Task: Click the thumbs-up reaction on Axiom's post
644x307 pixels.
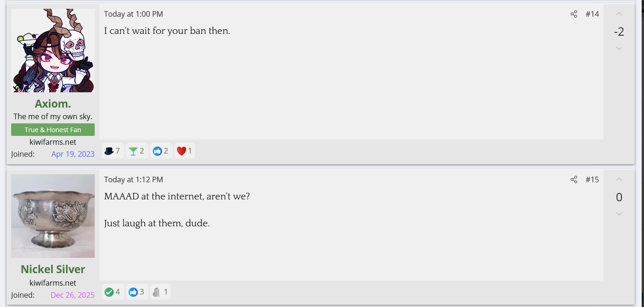Action: (161, 151)
